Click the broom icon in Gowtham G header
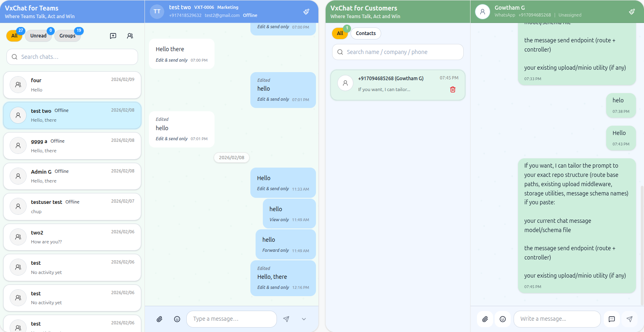This screenshot has width=644, height=332. [632, 12]
